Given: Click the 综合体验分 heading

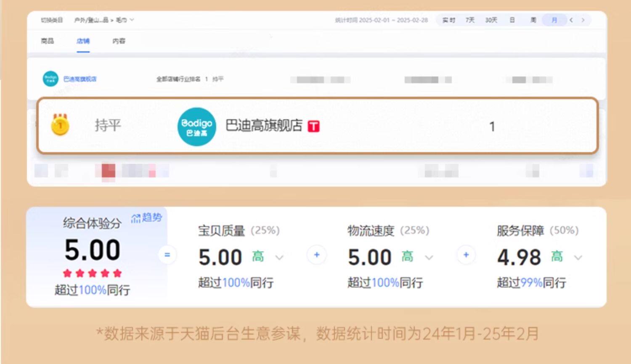Looking at the screenshot, I should click(92, 223).
